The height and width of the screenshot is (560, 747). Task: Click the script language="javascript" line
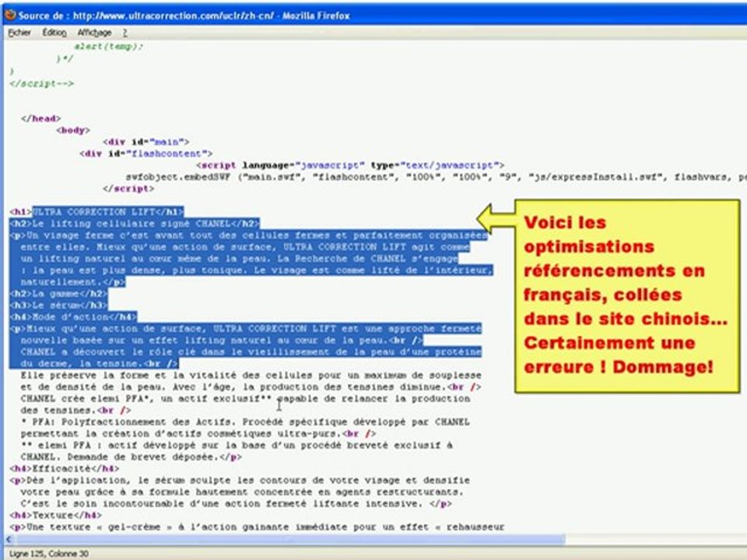point(350,165)
